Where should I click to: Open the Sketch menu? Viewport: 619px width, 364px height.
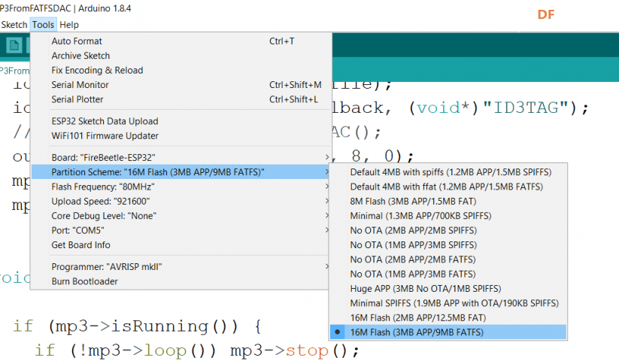tap(14, 25)
